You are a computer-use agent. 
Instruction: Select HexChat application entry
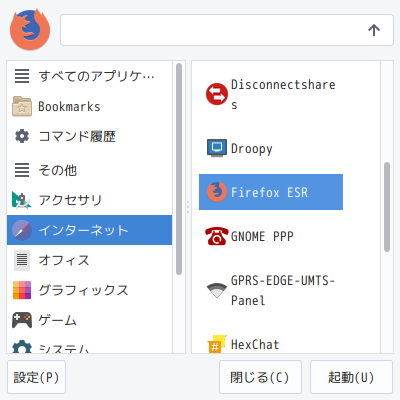click(x=271, y=344)
